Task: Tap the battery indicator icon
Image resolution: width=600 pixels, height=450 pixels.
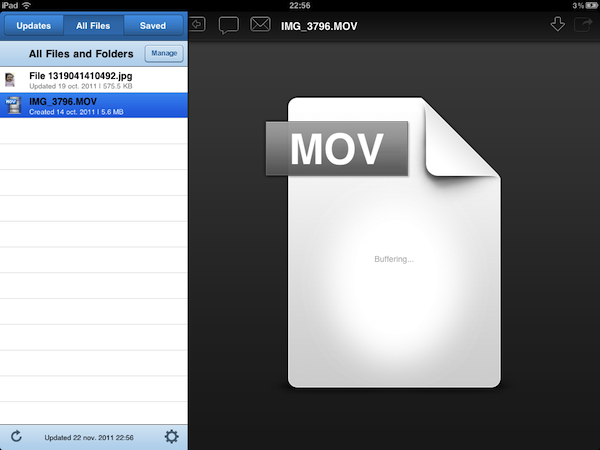Action: click(592, 5)
